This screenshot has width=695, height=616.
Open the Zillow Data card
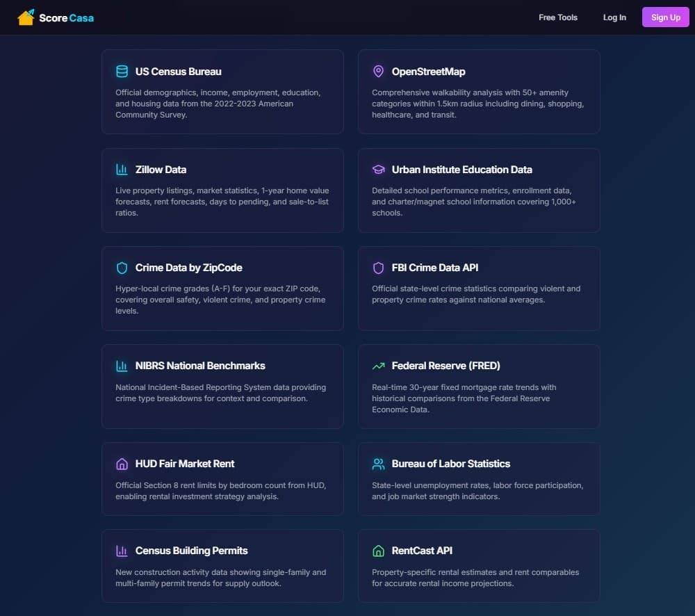[x=222, y=190]
